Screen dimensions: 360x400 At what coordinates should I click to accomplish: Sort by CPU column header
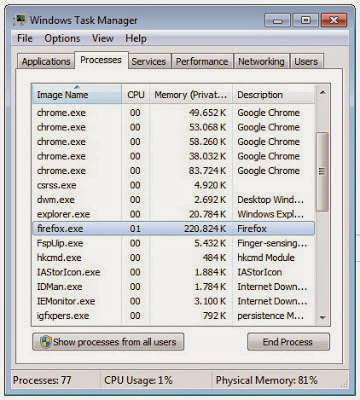point(136,94)
